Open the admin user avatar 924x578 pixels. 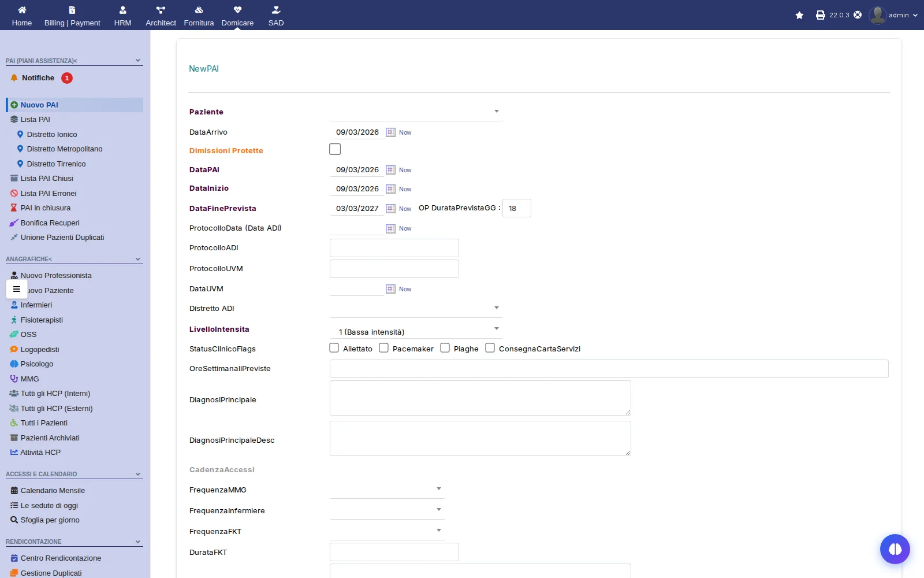click(877, 15)
